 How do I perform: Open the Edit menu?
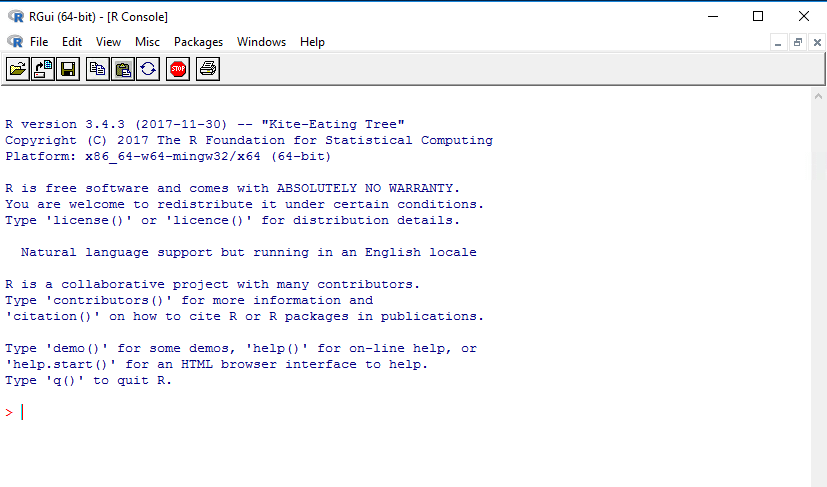72,42
